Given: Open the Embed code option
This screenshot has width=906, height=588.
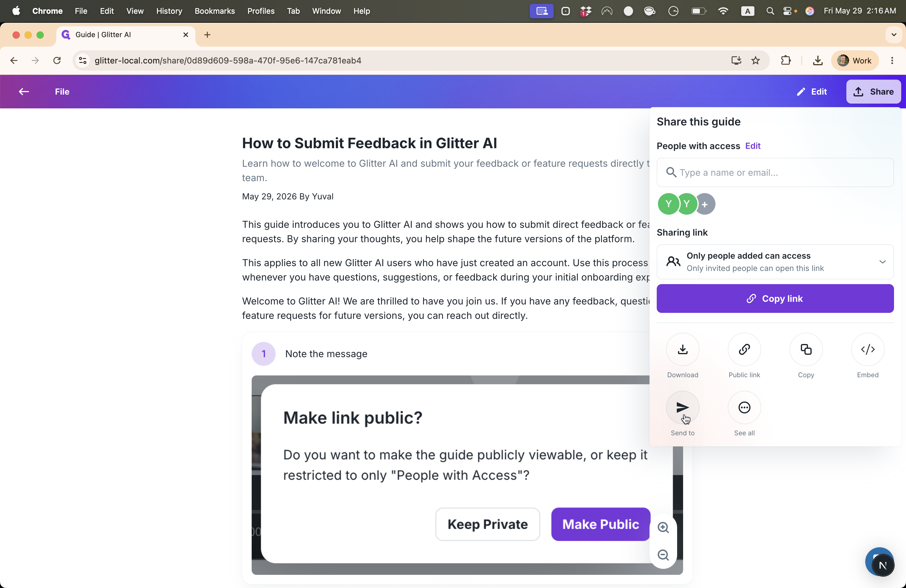Looking at the screenshot, I should coord(868,349).
